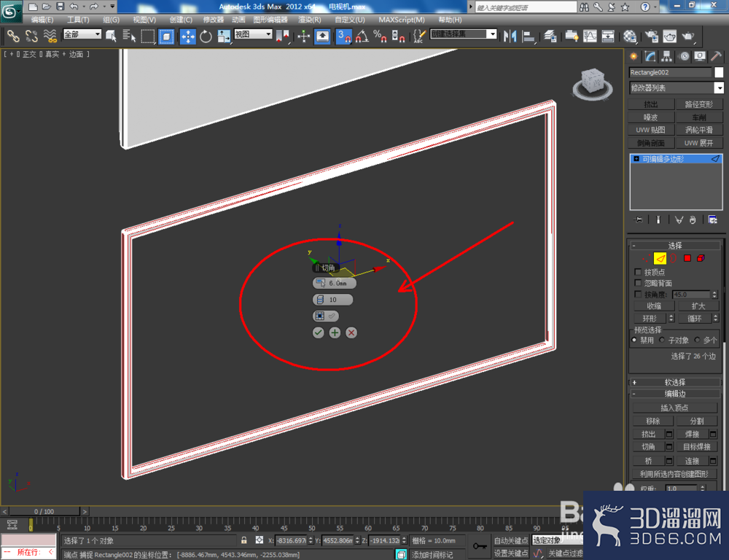Enable the 忽略背面 checkbox
729x560 pixels.
coord(638,283)
